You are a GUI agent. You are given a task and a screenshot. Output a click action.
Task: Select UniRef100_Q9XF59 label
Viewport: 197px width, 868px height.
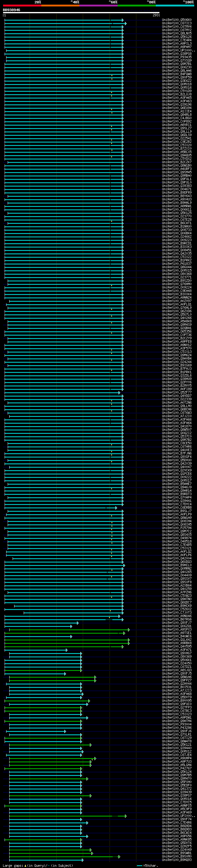(177, 78)
